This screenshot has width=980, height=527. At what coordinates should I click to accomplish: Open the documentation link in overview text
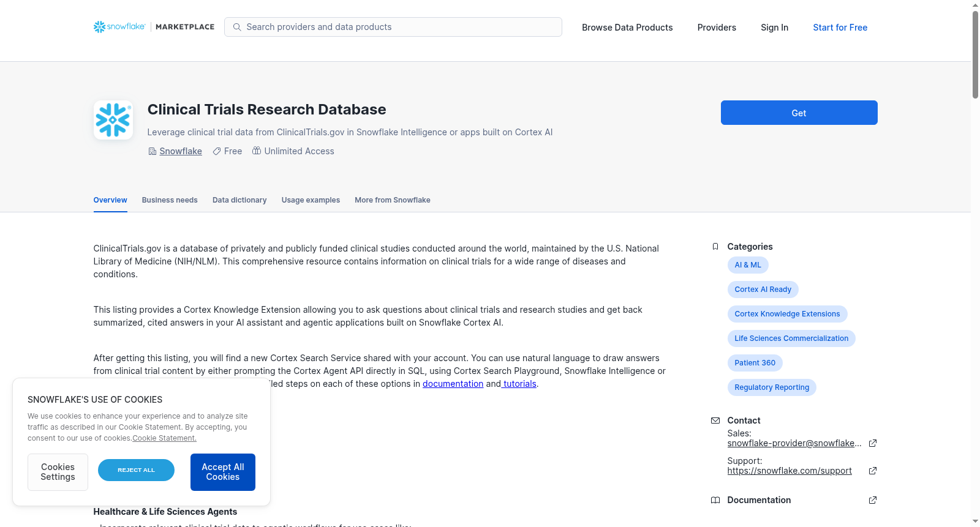453,384
